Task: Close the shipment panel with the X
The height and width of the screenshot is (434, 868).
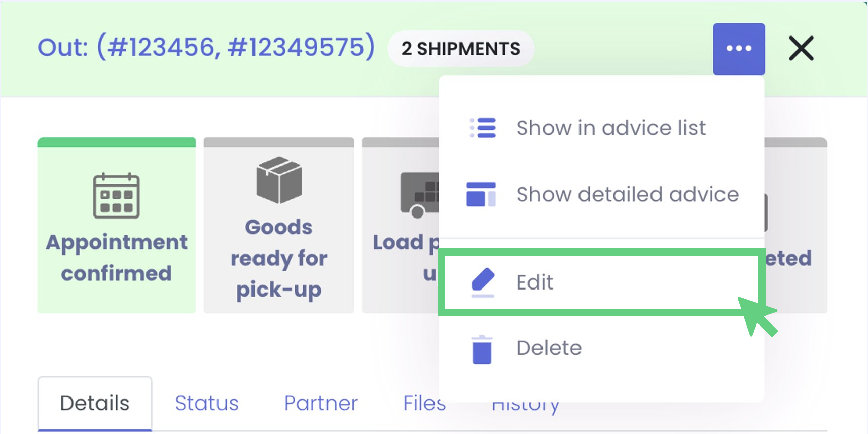Action: (x=801, y=49)
